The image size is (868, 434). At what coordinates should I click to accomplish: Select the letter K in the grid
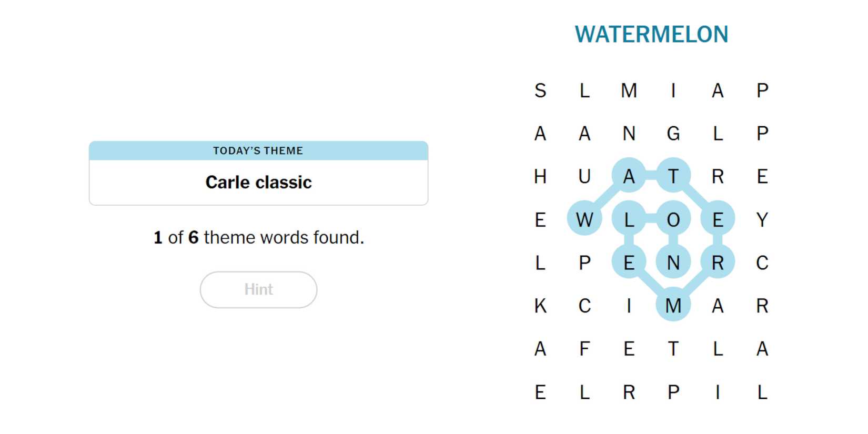tap(540, 306)
